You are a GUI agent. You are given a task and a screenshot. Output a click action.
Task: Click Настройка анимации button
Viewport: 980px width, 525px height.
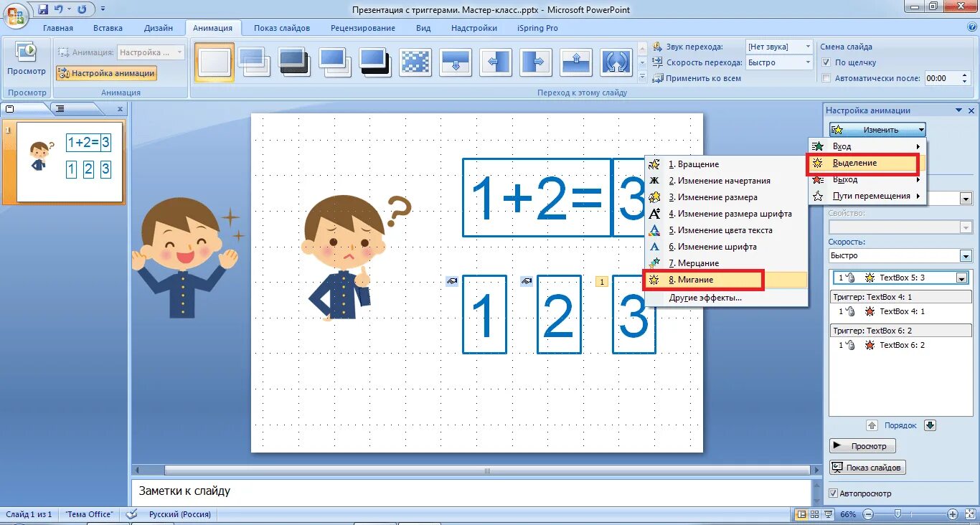(x=106, y=73)
